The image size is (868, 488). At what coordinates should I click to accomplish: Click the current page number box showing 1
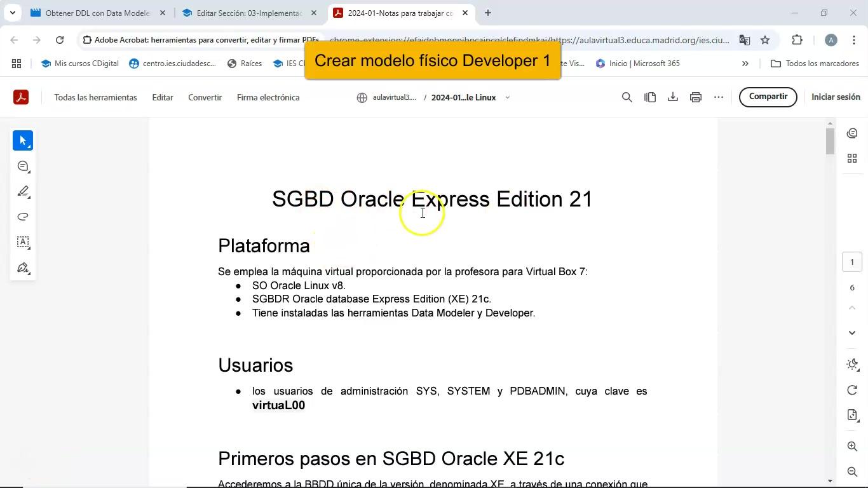852,262
